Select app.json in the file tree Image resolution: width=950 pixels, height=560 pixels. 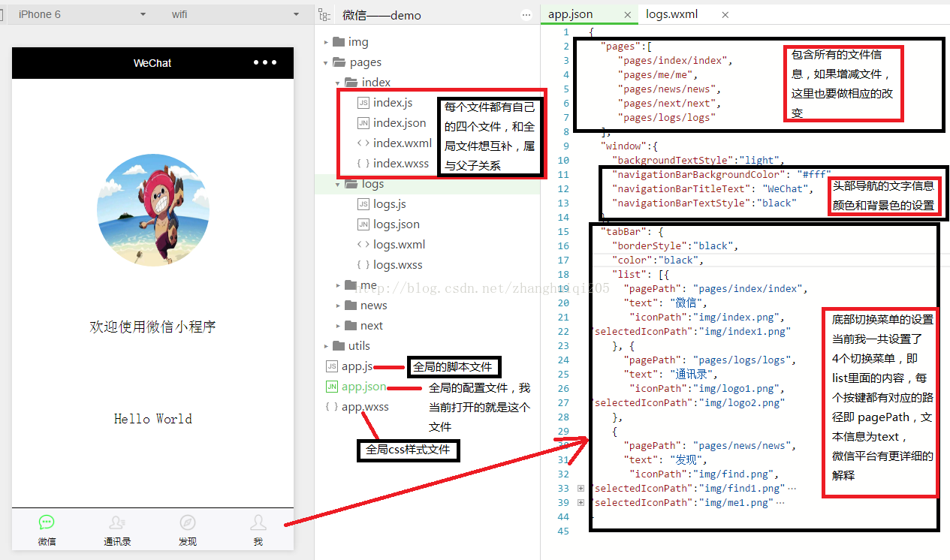pyautogui.click(x=363, y=387)
